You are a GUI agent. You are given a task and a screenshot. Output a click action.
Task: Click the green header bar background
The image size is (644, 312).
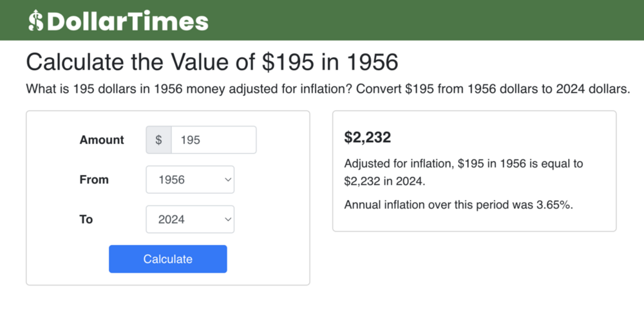click(x=425, y=21)
